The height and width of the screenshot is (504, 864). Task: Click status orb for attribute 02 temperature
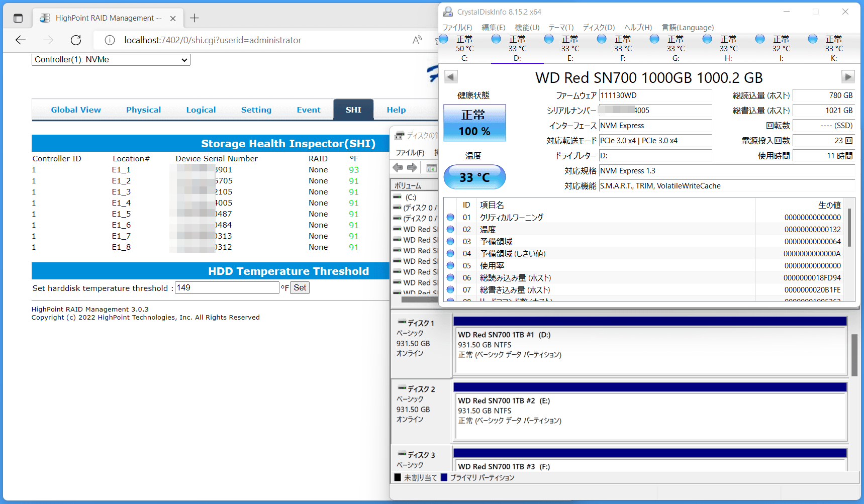pyautogui.click(x=450, y=230)
